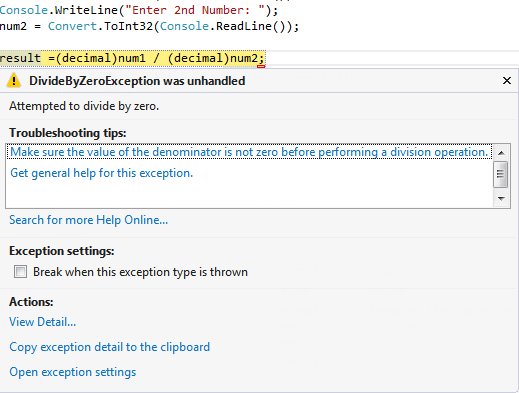Copy exception detail to the clipboard
The height and width of the screenshot is (393, 519).
tap(110, 347)
